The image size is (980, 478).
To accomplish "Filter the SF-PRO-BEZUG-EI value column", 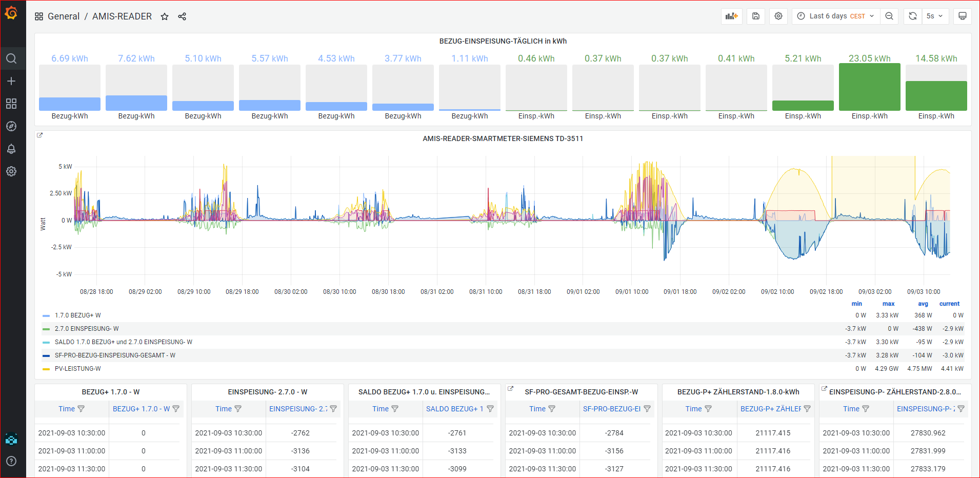I will pyautogui.click(x=647, y=409).
